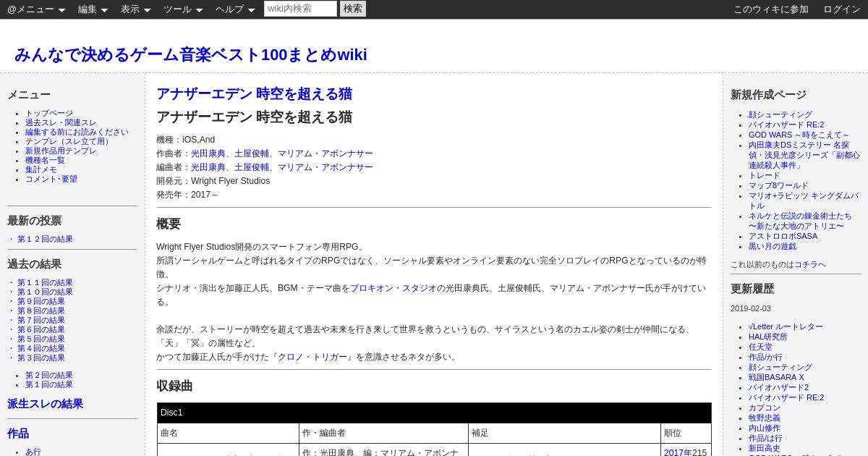
Task: Open the blue page title アナザーエデン 時空を超える猫 link
Action: (254, 93)
